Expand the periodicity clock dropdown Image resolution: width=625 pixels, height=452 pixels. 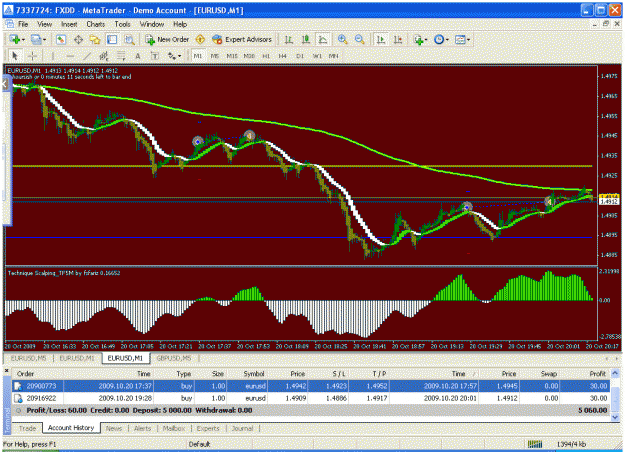pos(447,40)
